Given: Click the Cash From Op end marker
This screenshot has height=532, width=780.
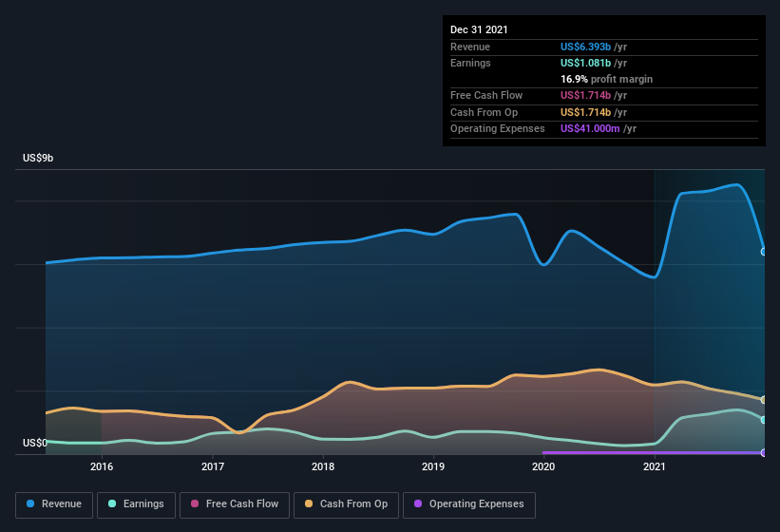Looking at the screenshot, I should (x=764, y=400).
